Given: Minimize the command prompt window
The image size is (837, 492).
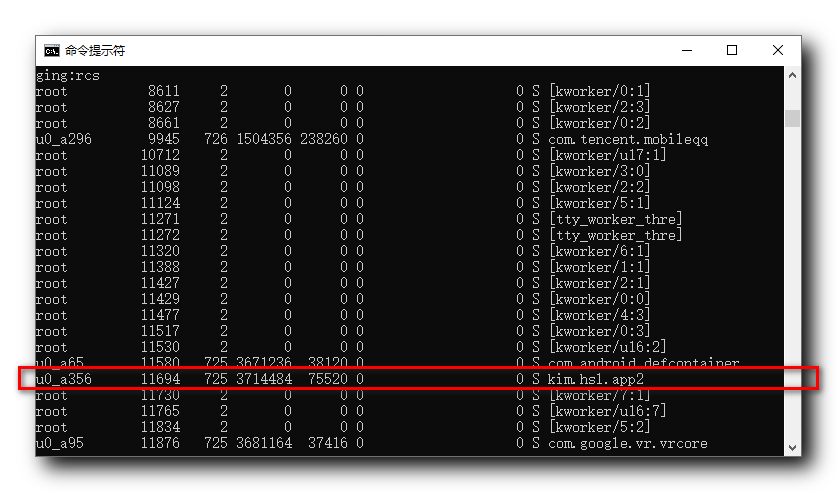Looking at the screenshot, I should pyautogui.click(x=687, y=50).
